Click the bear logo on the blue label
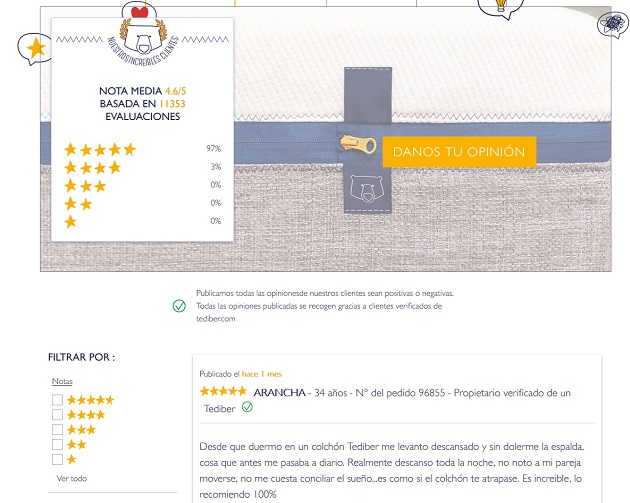Screen dimensions: 630x503 click(x=367, y=188)
